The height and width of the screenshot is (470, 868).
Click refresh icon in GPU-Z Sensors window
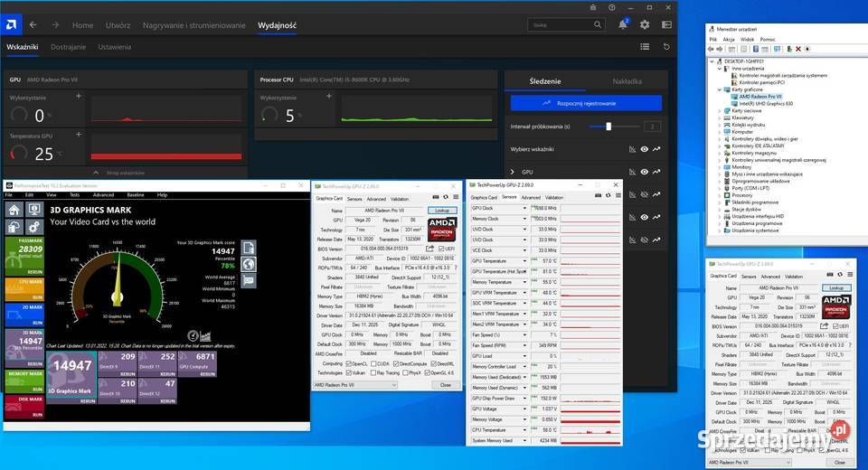(x=608, y=195)
